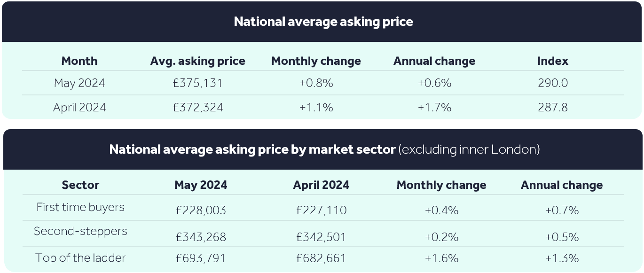Viewport: 644px width, 273px height.
Task: Click the 287.8 index value
Action: pyautogui.click(x=553, y=108)
